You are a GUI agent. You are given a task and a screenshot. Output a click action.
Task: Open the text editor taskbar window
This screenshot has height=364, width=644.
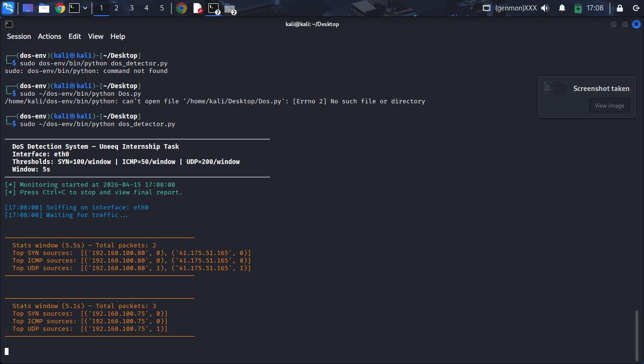click(198, 8)
